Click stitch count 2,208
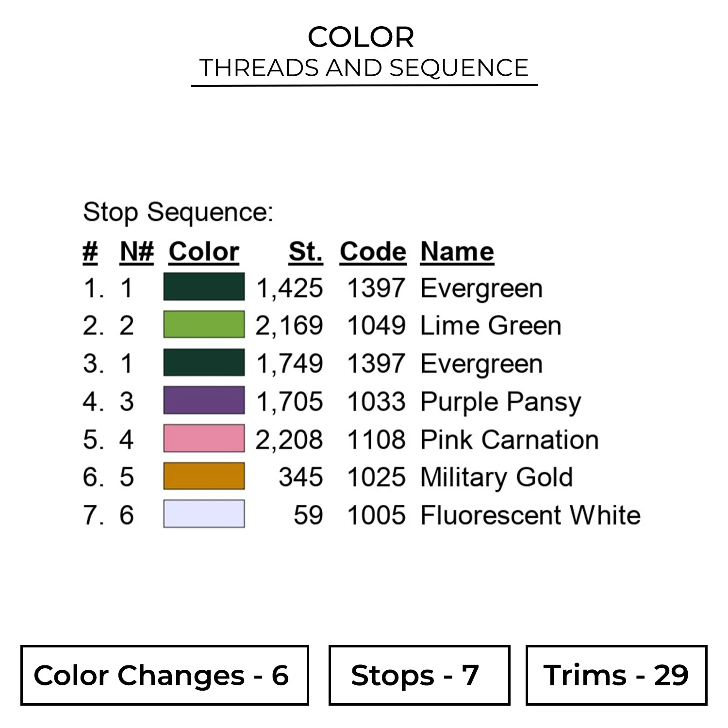Image resolution: width=728 pixels, height=728 pixels. [x=289, y=439]
